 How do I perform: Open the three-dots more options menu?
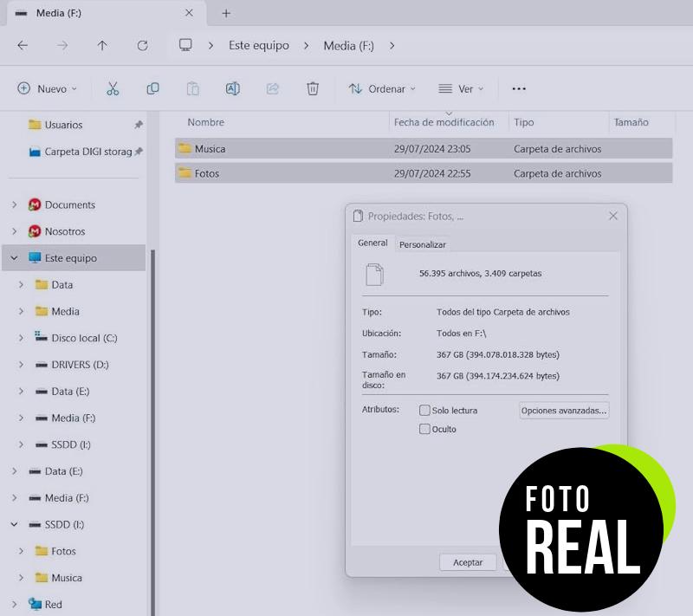click(x=518, y=89)
